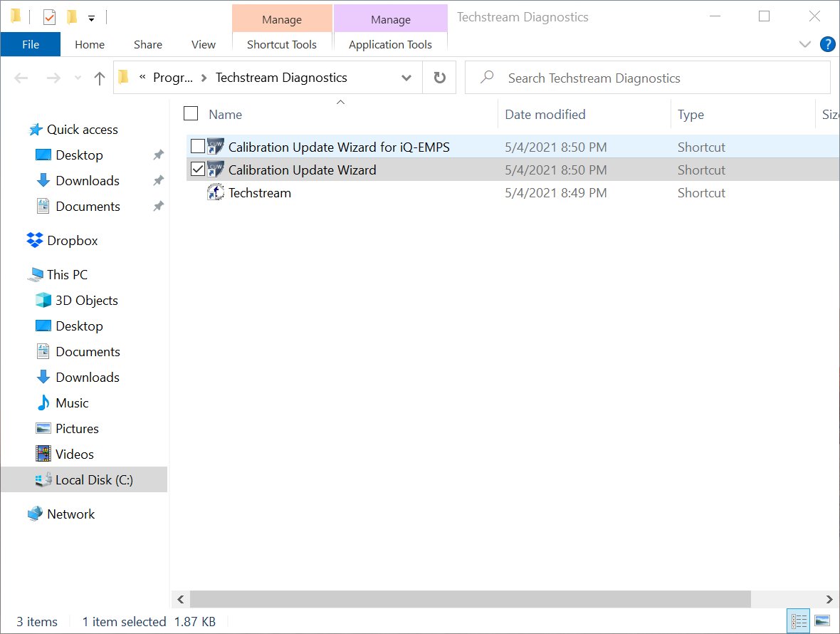
Task: Open the Application Tools tab
Action: point(390,44)
